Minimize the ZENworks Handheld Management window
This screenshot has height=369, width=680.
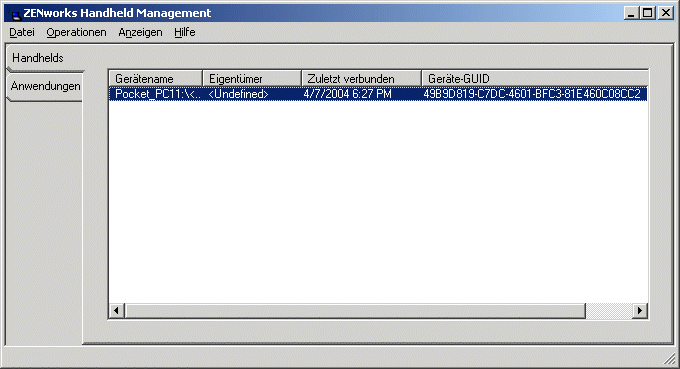click(631, 13)
